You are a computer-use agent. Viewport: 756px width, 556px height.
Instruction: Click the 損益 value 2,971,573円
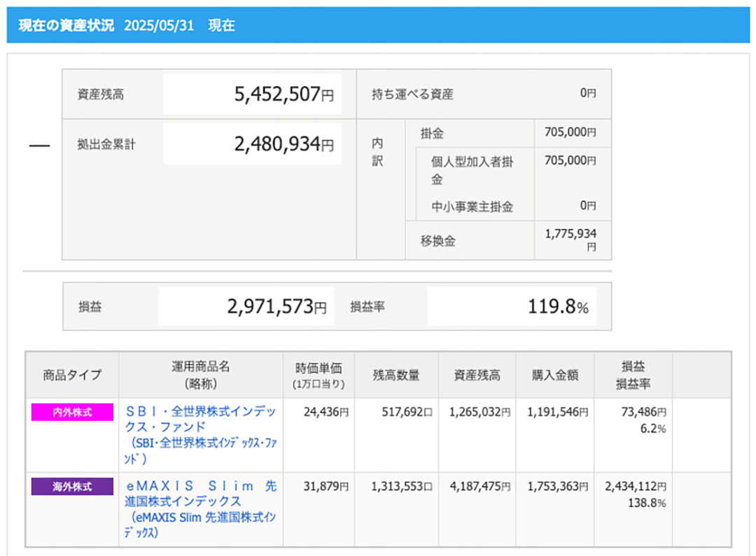(276, 307)
